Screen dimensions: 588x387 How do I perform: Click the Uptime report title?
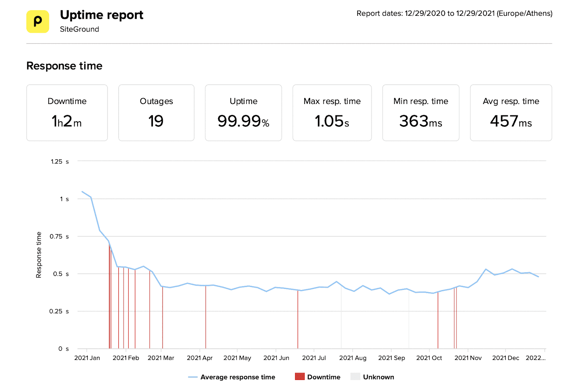pyautogui.click(x=101, y=15)
